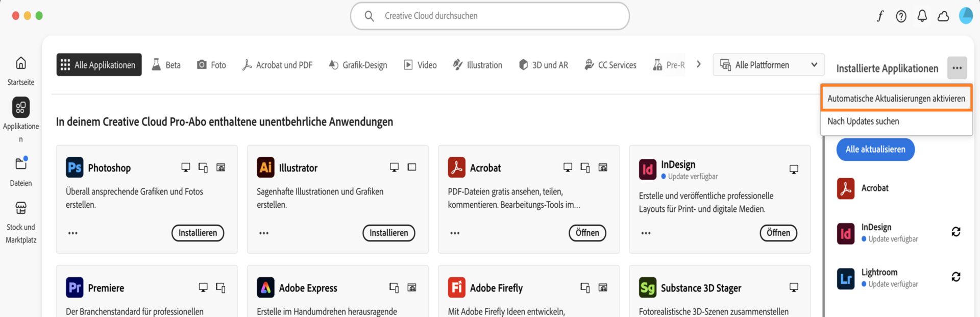Click the Substance 3D Stager icon

click(x=648, y=287)
